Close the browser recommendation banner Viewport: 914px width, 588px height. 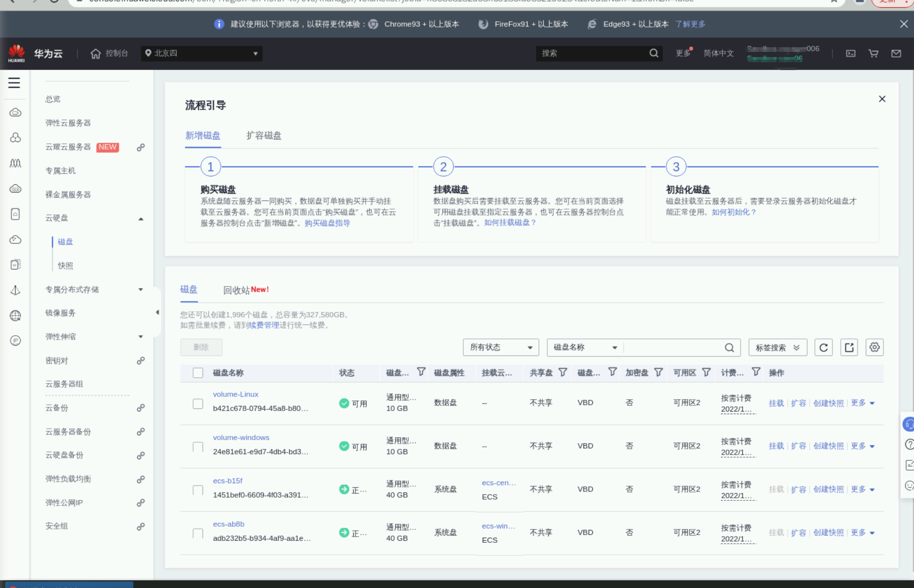click(x=904, y=24)
